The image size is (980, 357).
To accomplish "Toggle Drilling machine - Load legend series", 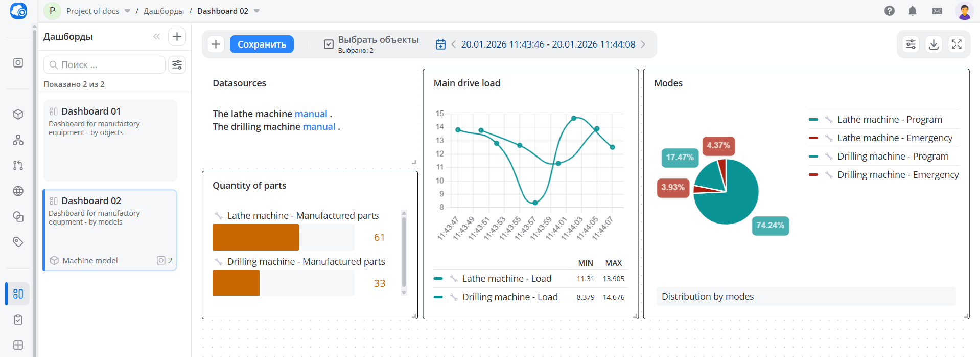I will pos(509,297).
